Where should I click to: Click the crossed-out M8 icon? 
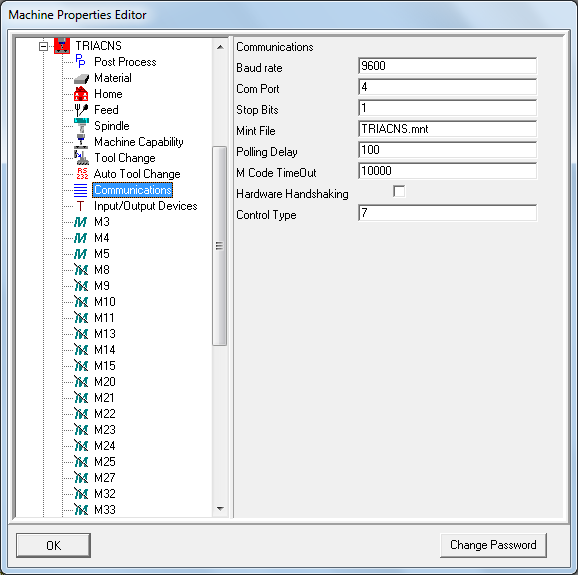click(x=81, y=270)
